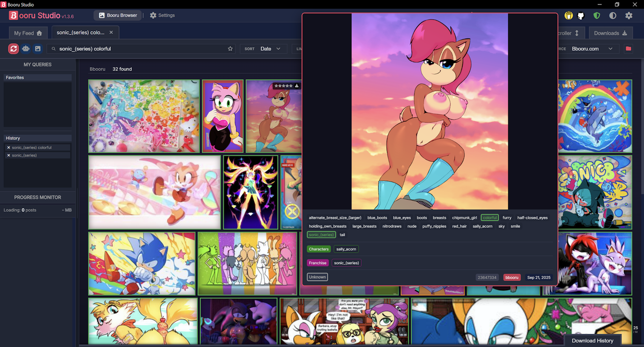
Task: Click the scroller up-down arrows icon
Action: coord(577,33)
